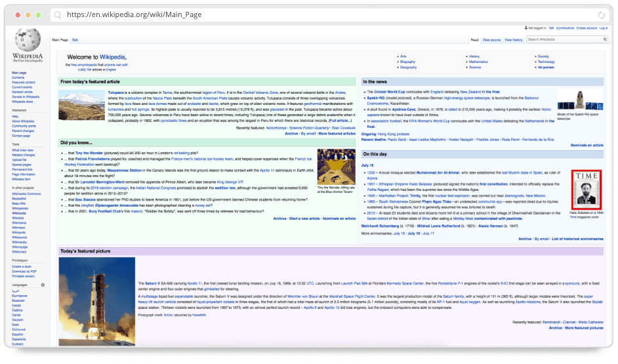Click the Geography portal link
This screenshot has height=364, width=618.
click(x=408, y=68)
